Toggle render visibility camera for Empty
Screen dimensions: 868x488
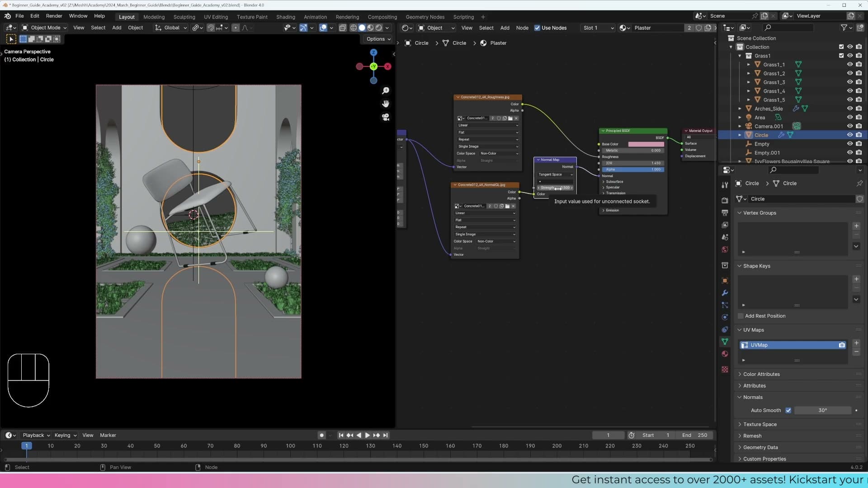point(859,144)
